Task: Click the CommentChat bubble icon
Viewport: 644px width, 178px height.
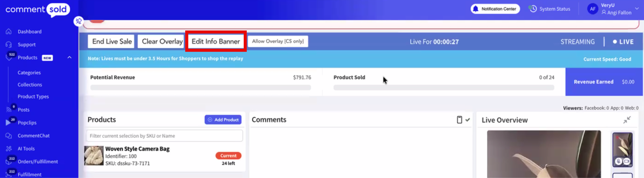Action: pos(9,136)
